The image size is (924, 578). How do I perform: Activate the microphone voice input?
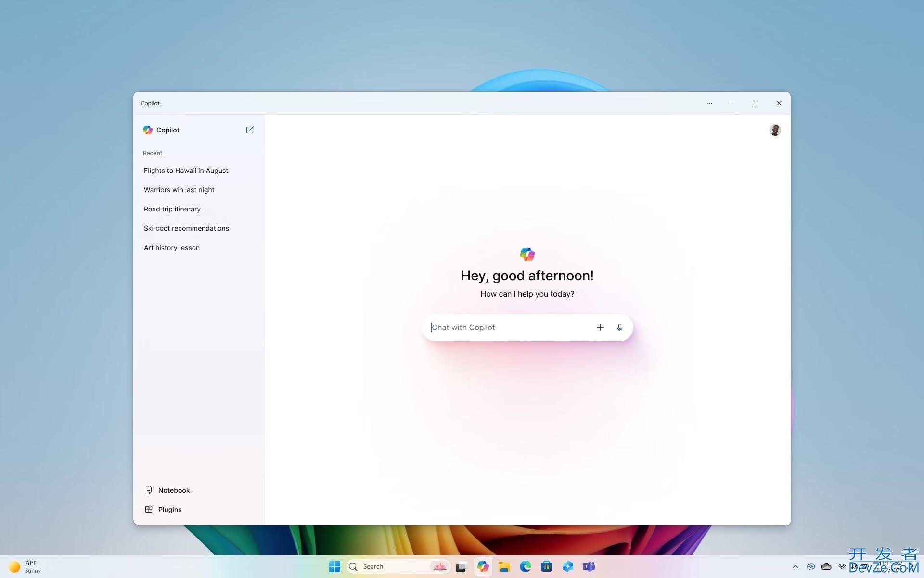coord(620,328)
